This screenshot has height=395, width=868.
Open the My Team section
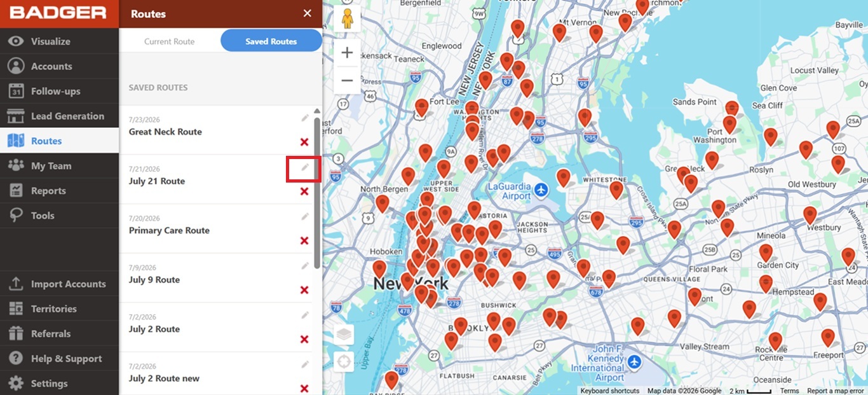click(x=59, y=165)
